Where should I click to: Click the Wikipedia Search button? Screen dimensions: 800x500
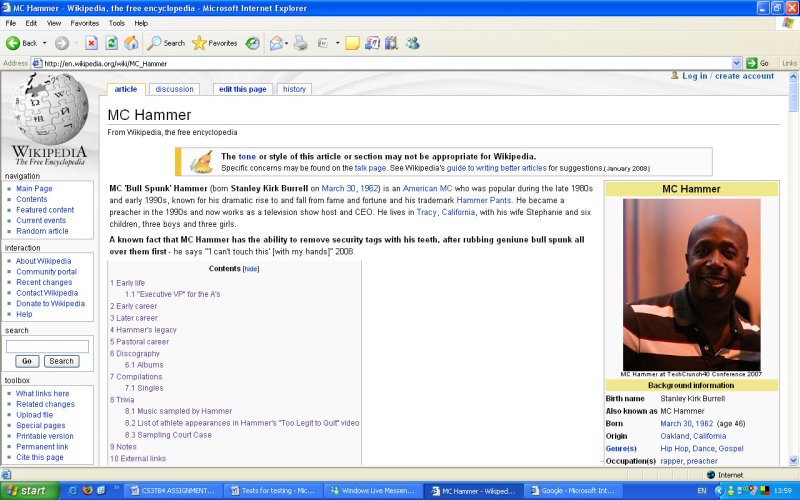61,361
